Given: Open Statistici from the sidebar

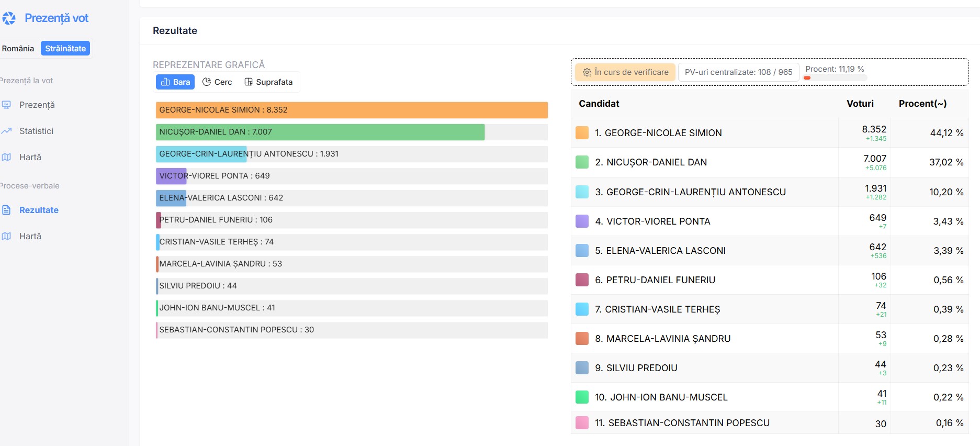Looking at the screenshot, I should coord(36,131).
